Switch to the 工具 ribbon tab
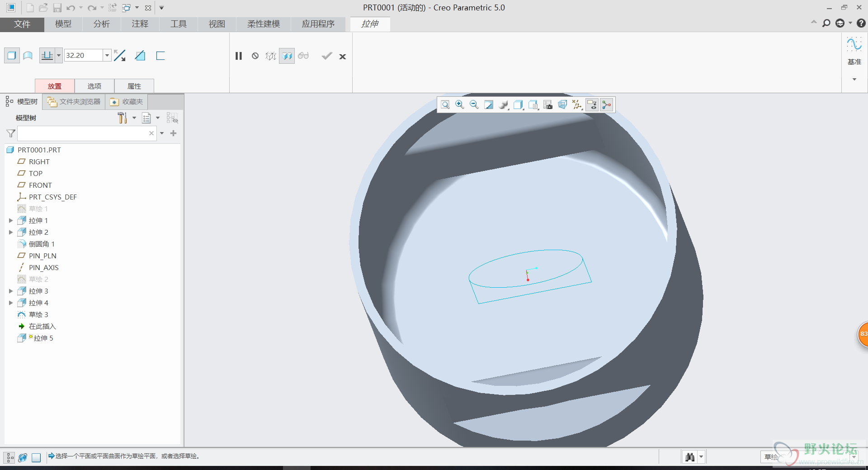The image size is (868, 470). click(179, 24)
